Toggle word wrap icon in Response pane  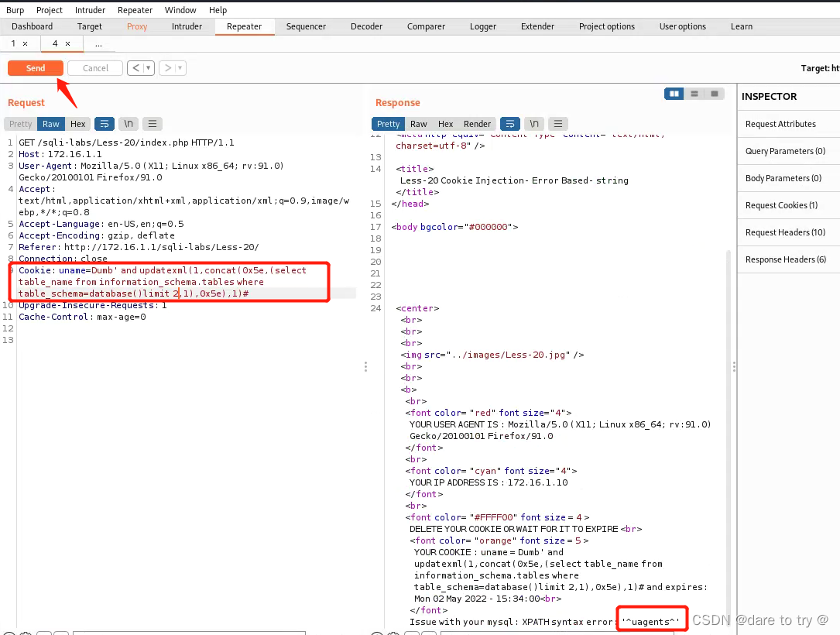point(510,124)
